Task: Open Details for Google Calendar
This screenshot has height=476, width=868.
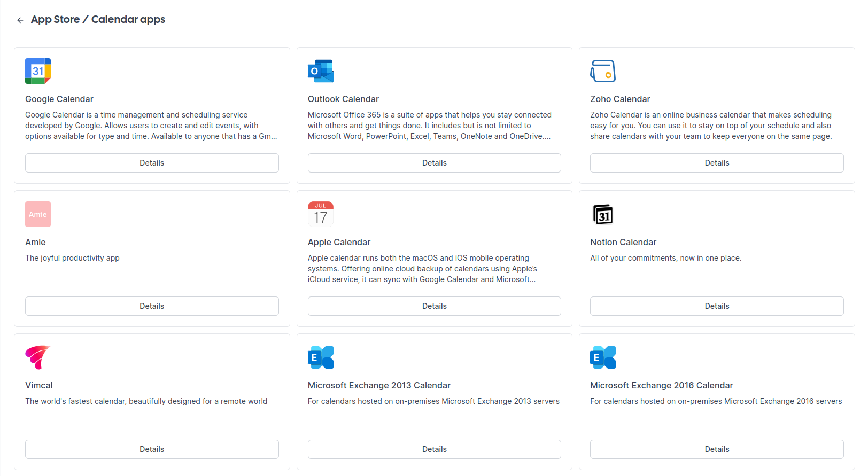Action: [x=152, y=163]
